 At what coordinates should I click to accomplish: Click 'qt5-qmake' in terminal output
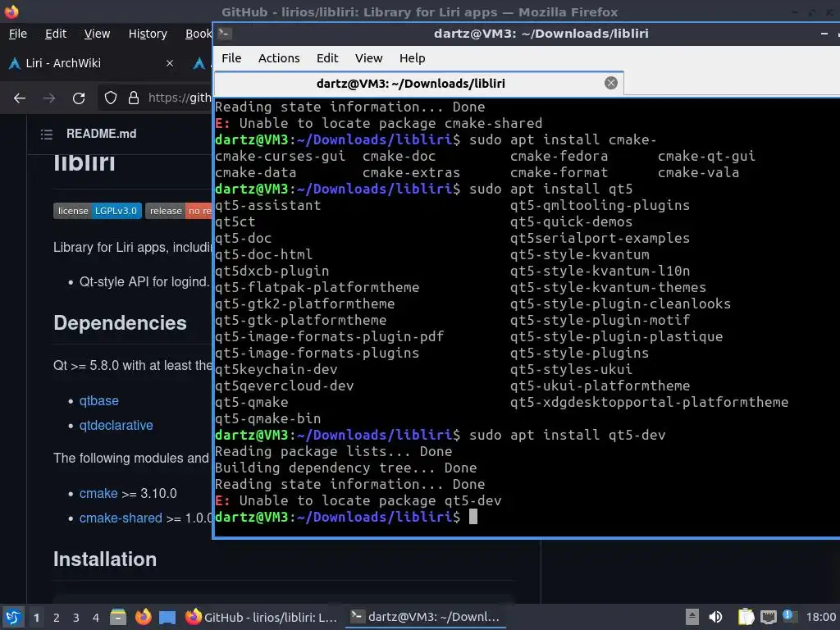tap(251, 402)
